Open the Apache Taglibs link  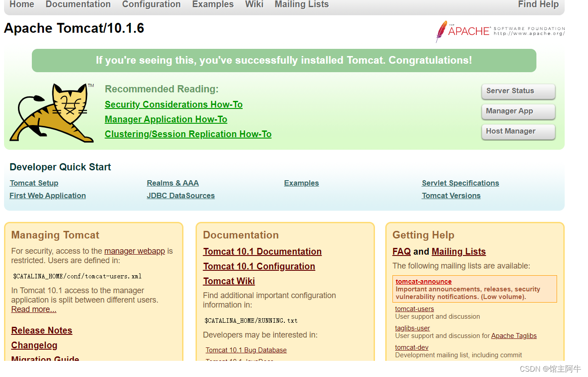point(514,336)
